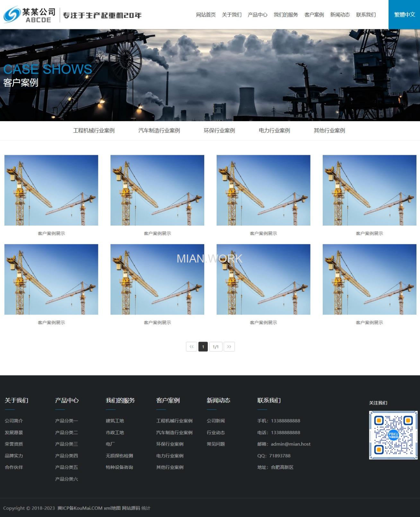This screenshot has width=420, height=517.
Task: Open the first crane case thumbnail in top row
Action: click(51, 190)
